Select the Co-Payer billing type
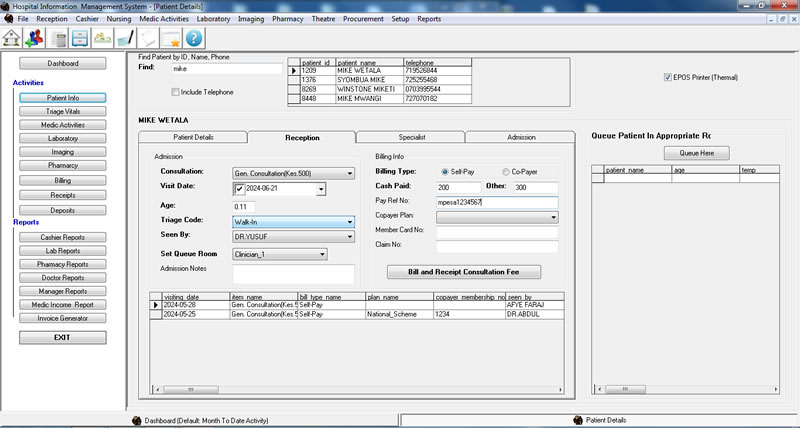 tap(506, 172)
